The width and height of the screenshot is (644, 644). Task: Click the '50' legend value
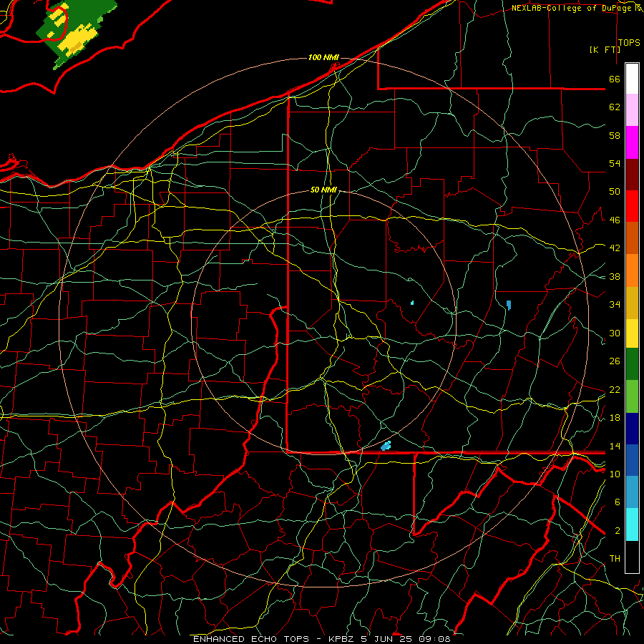[x=615, y=192]
